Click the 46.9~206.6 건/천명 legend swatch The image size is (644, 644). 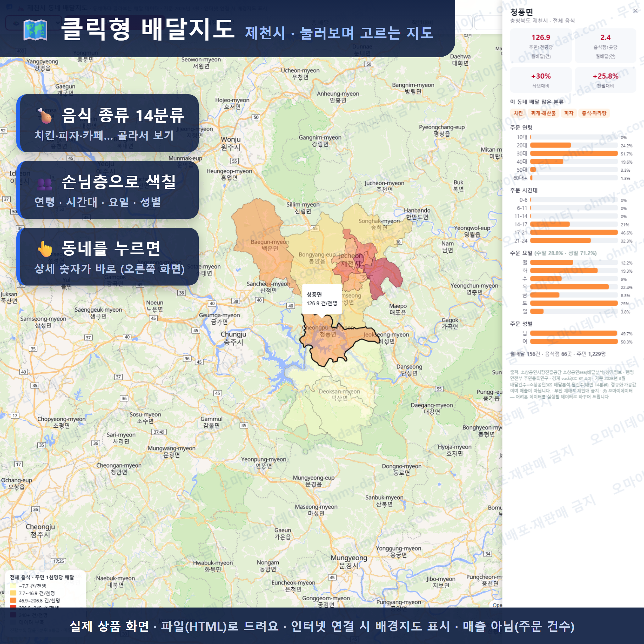[x=13, y=601]
